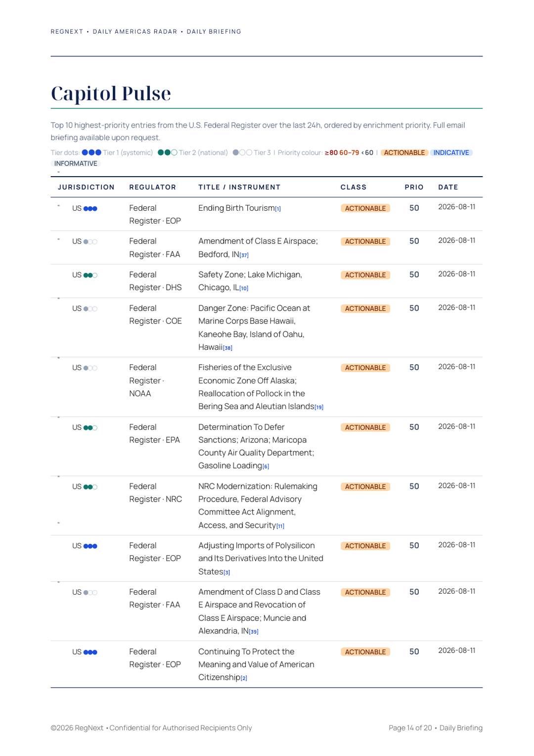Click Tier 1 systemic dots in legend
Screen dimensions: 534x756
coord(91,152)
